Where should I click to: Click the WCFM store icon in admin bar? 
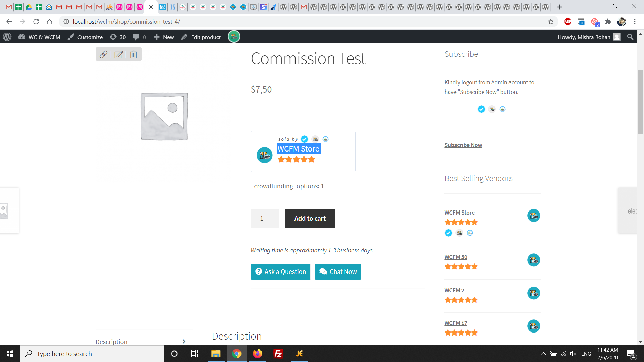(234, 37)
